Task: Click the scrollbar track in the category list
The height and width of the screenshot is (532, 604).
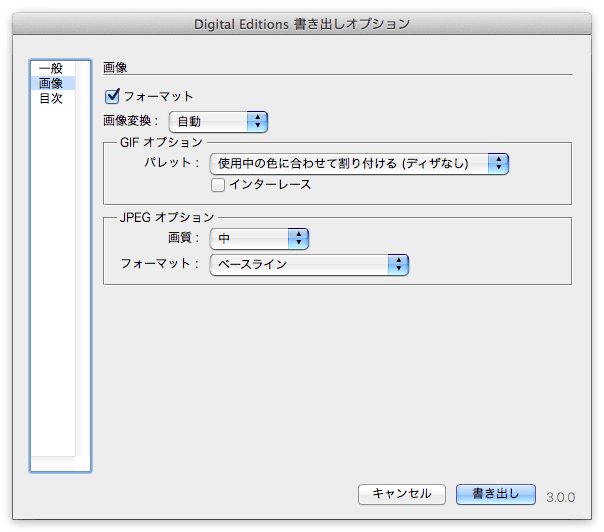Action: 83,258
